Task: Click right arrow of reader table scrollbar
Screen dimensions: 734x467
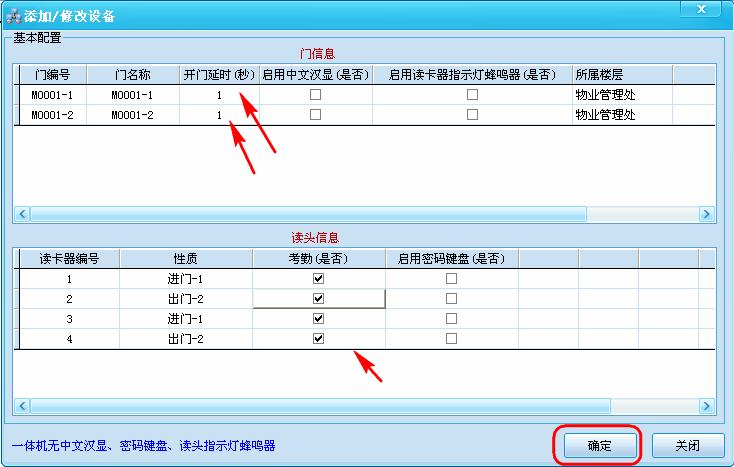Action: [707, 406]
